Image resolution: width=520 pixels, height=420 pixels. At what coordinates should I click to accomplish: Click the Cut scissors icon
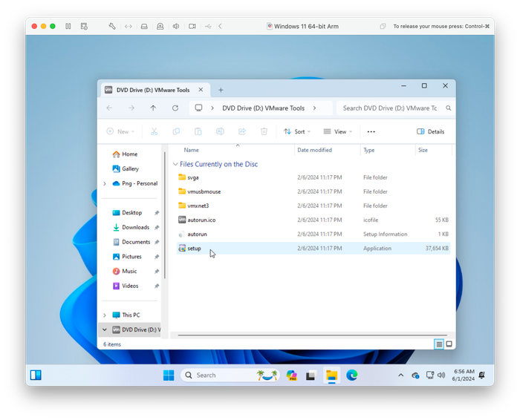point(155,131)
